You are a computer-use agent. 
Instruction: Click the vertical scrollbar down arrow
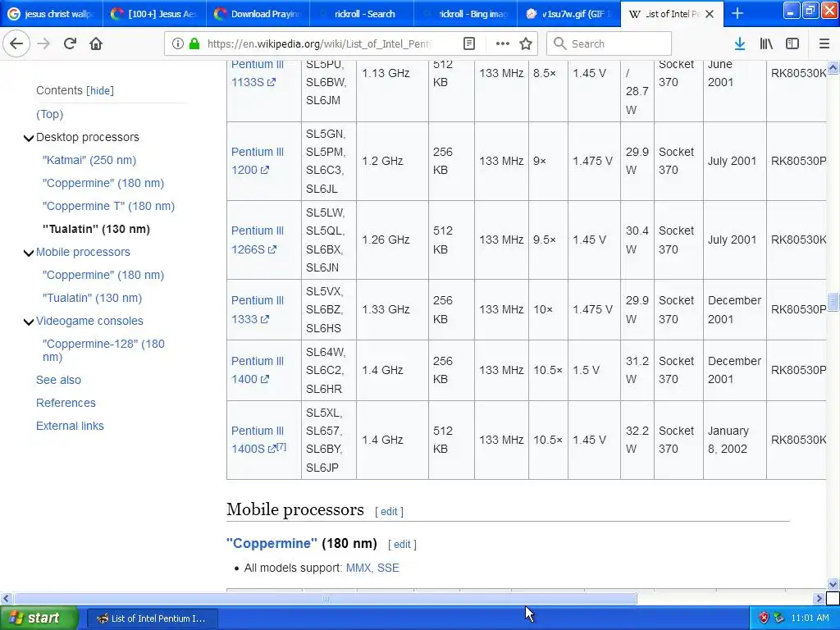[833, 584]
